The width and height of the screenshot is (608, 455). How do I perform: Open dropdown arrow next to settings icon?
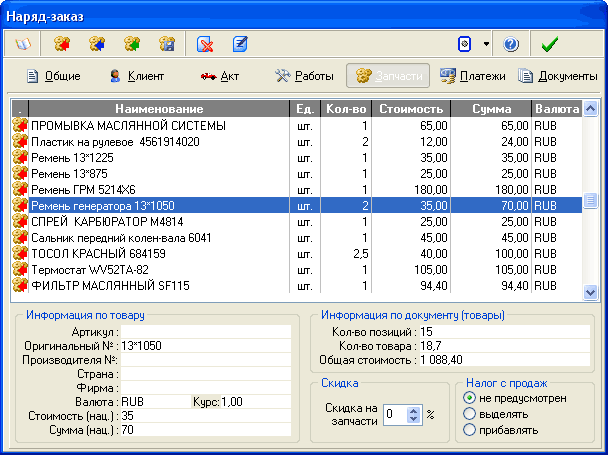click(486, 44)
